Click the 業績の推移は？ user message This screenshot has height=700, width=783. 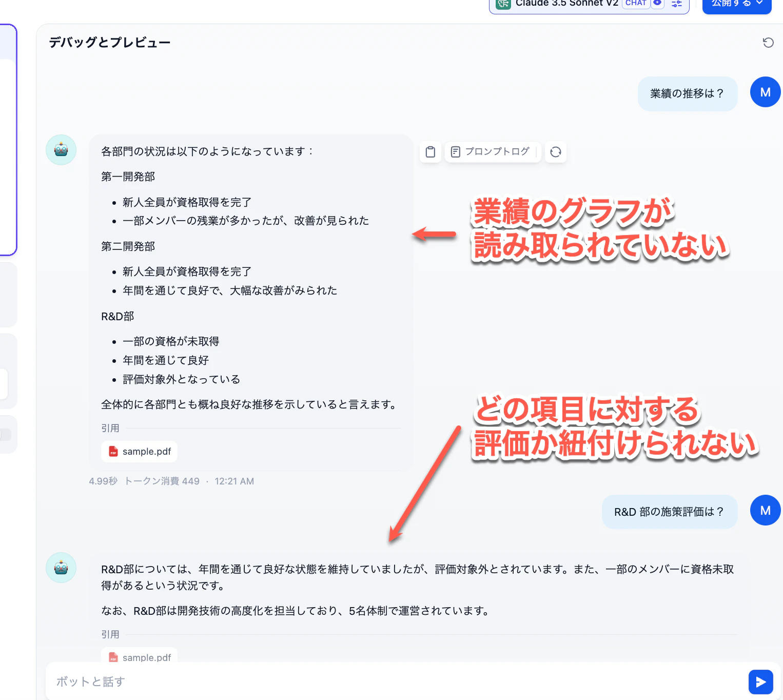point(688,93)
